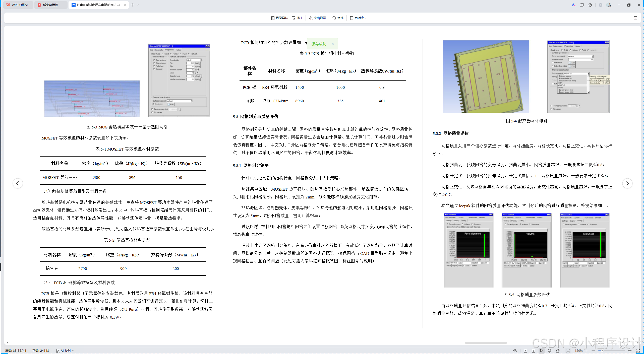Viewport: 644px width, 354px height.
Task: Click heading 5.3.1 网格剖分策略
Action: click(x=251, y=166)
